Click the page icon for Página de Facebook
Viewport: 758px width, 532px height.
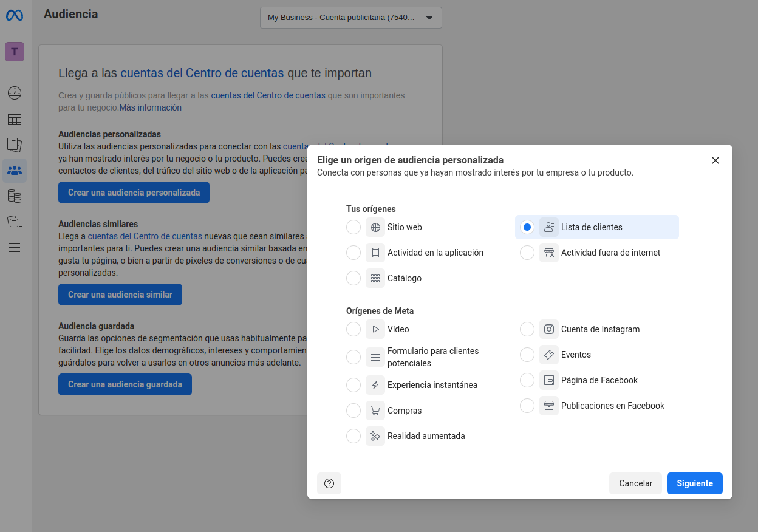click(549, 380)
